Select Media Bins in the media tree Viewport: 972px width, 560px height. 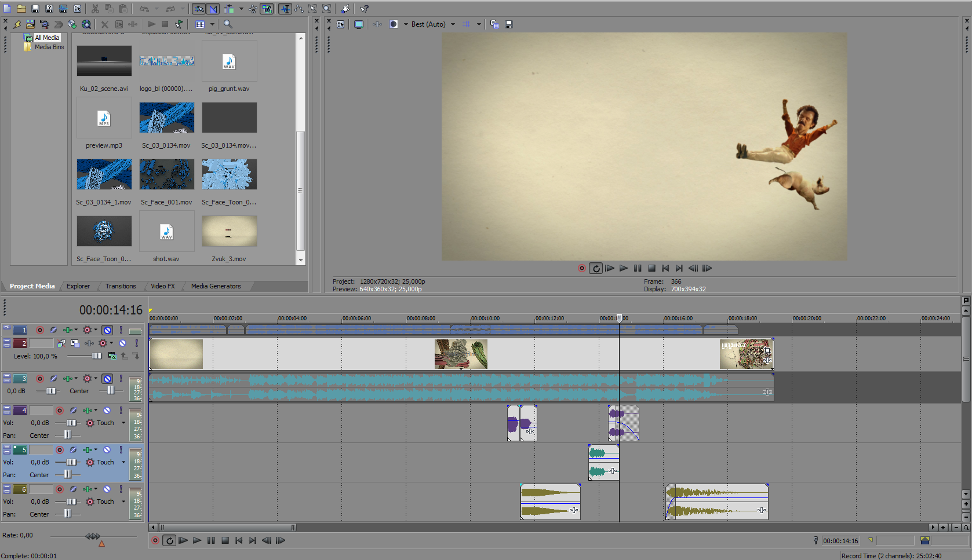[49, 47]
